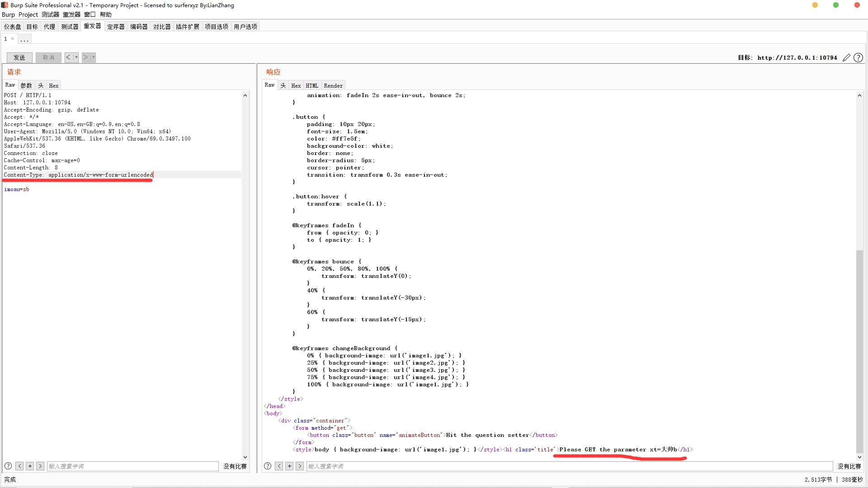Click the response search help icon
The width and height of the screenshot is (868, 488).
(x=268, y=466)
